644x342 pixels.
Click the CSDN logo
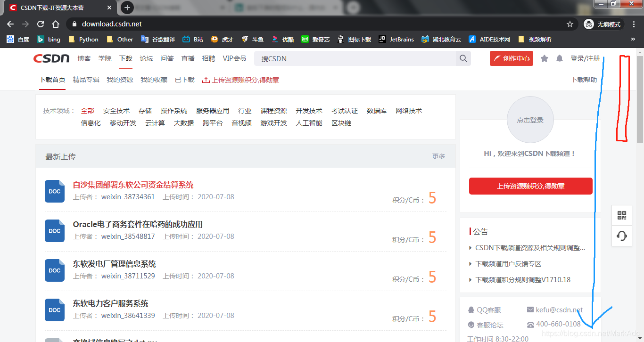[x=51, y=58]
